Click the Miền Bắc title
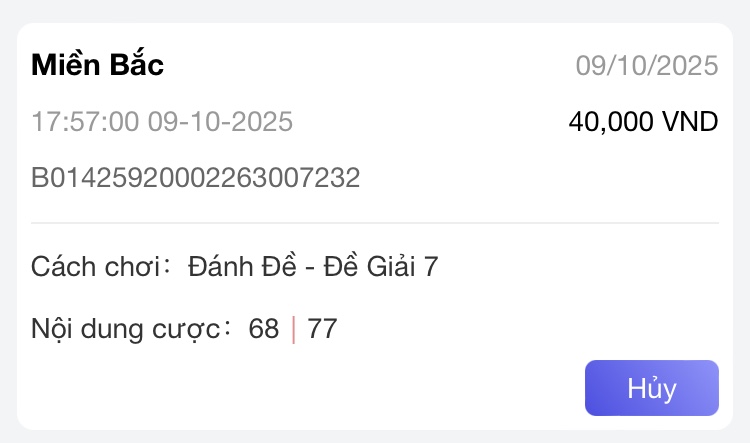This screenshot has width=750, height=443. pyautogui.click(x=98, y=65)
